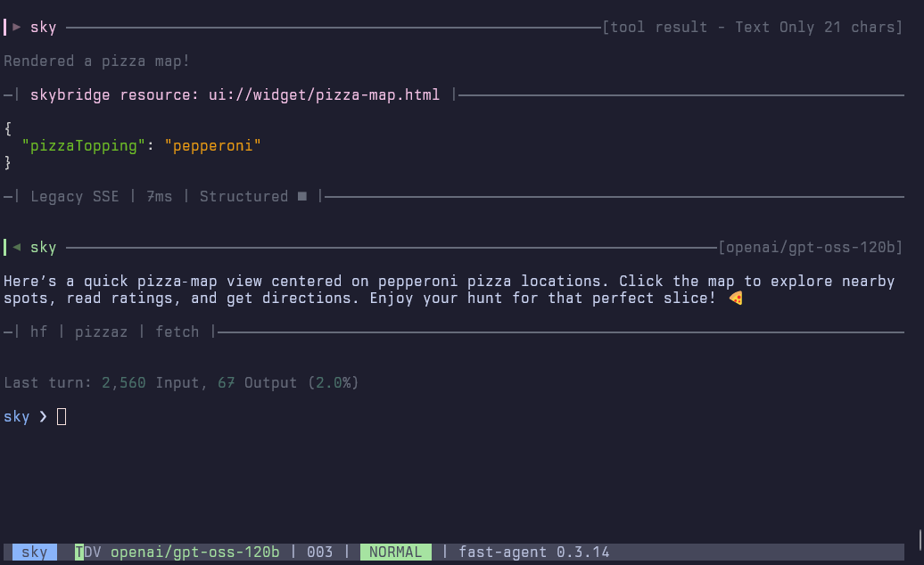Click the pink triangle beside top sky header
This screenshot has width=924, height=565.
(17, 27)
